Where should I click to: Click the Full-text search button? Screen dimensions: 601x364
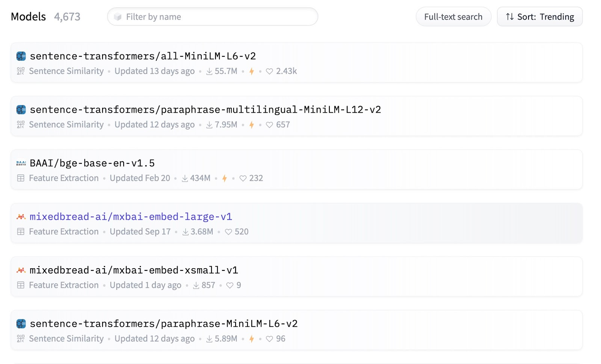point(453,17)
